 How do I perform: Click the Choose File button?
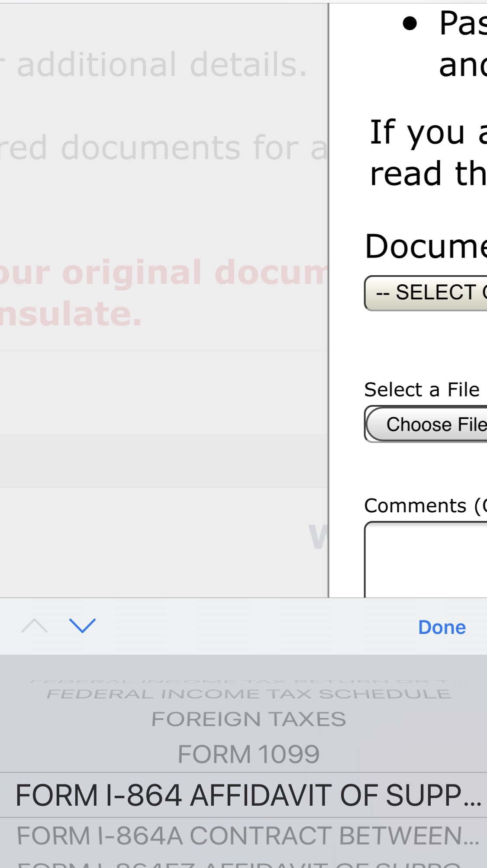427,424
